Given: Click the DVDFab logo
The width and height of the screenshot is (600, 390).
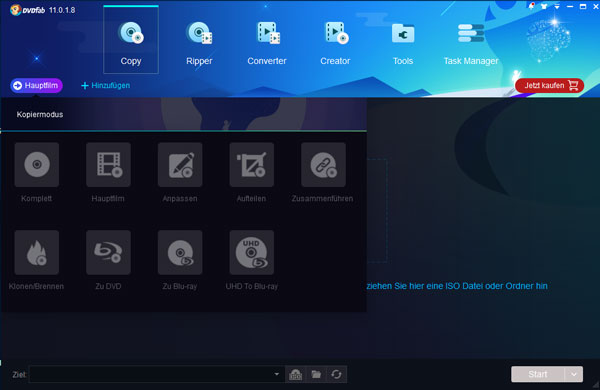Looking at the screenshot, I should click(28, 10).
